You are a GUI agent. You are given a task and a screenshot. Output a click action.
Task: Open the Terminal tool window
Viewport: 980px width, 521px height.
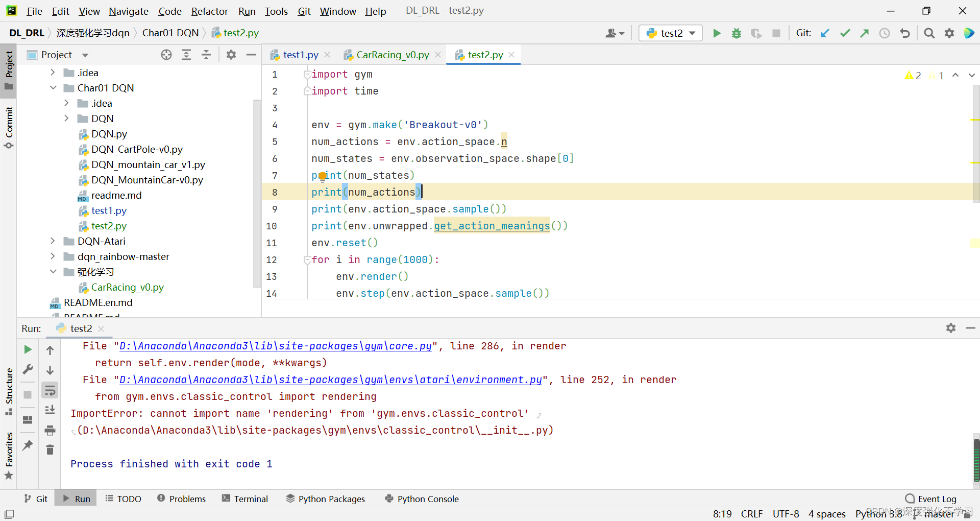245,499
